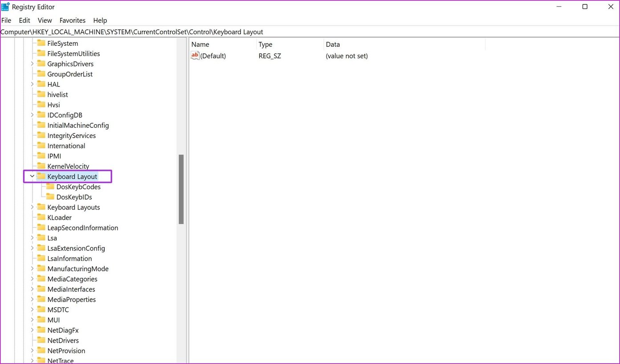
Task: Expand the GraphicsDrivers key
Action: 32,64
